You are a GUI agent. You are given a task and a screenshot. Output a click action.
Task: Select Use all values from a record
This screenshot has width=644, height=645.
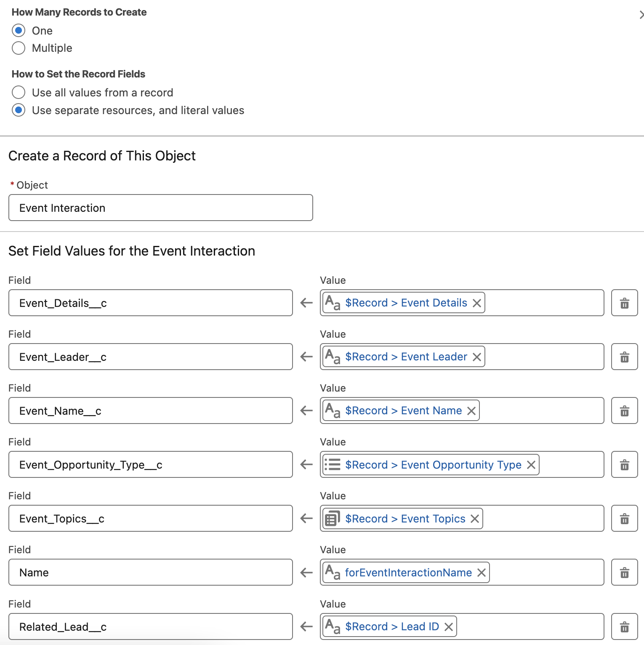[19, 92]
